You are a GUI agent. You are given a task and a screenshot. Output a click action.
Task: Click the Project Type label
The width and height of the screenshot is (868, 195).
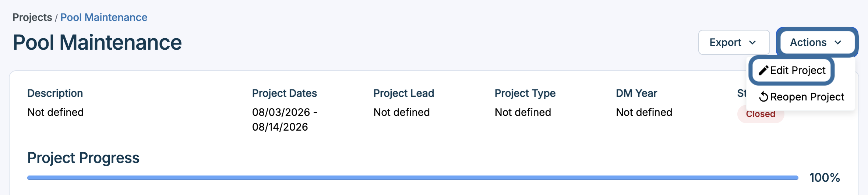point(525,93)
